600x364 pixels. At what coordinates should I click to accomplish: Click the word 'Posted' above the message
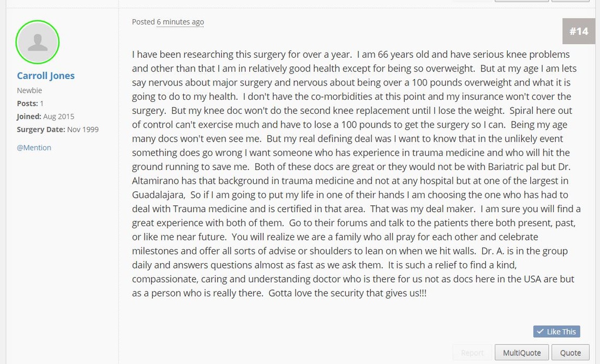coord(143,22)
